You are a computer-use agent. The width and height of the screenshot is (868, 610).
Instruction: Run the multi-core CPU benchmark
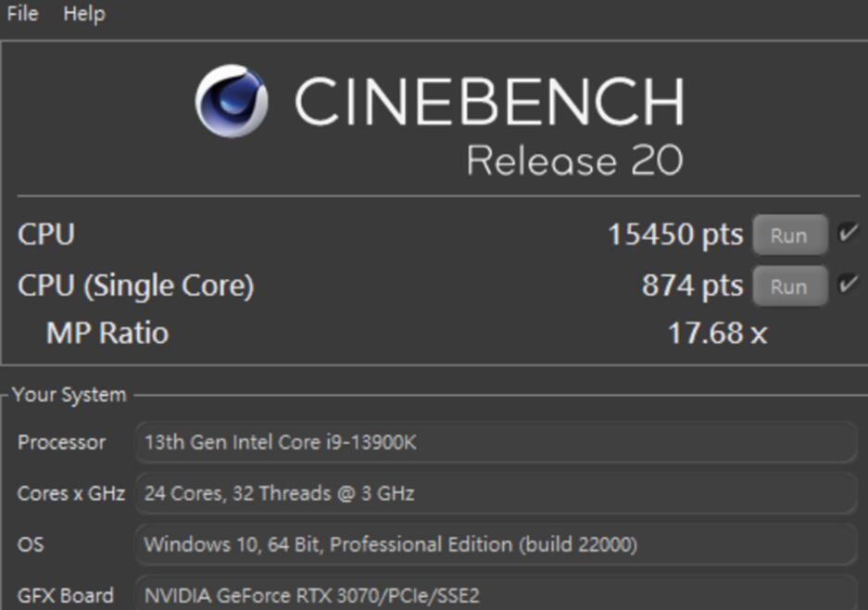click(x=788, y=235)
